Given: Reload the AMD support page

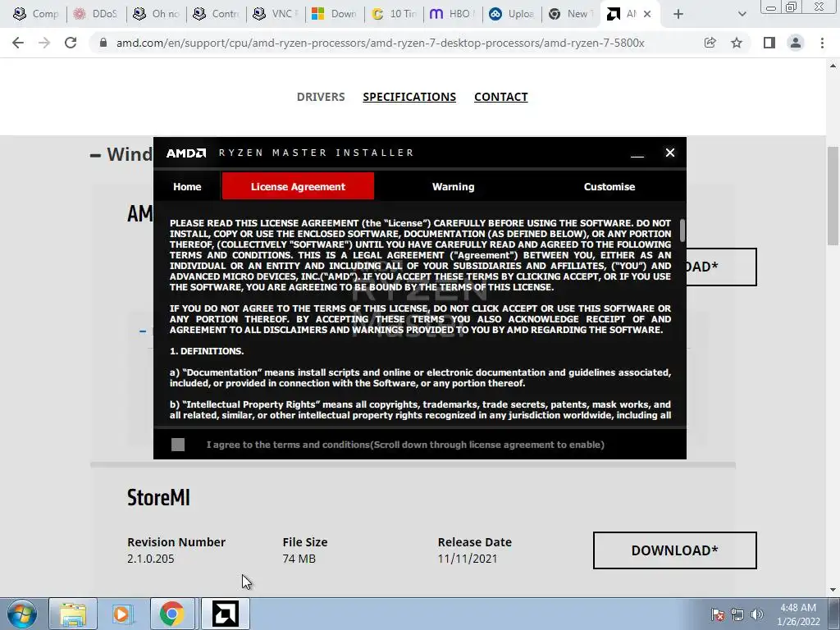Looking at the screenshot, I should coord(71,43).
